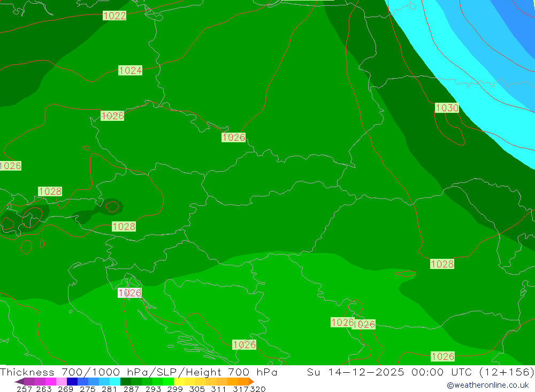Click the 287 legend value
This screenshot has width=535, height=392.
(x=131, y=389)
